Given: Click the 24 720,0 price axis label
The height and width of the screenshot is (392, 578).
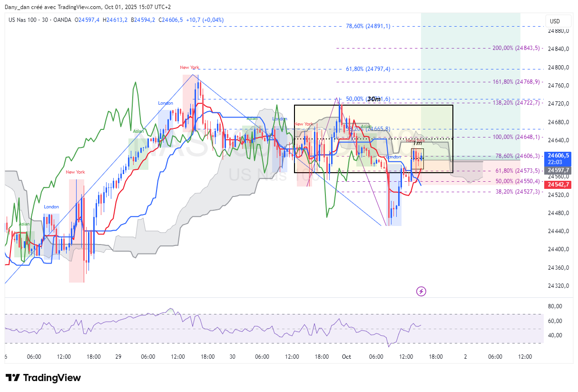Looking at the screenshot, I should pyautogui.click(x=559, y=104).
